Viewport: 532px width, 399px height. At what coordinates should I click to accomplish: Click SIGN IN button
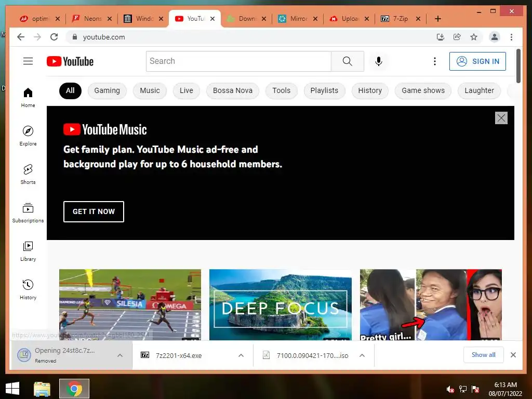[477, 61]
